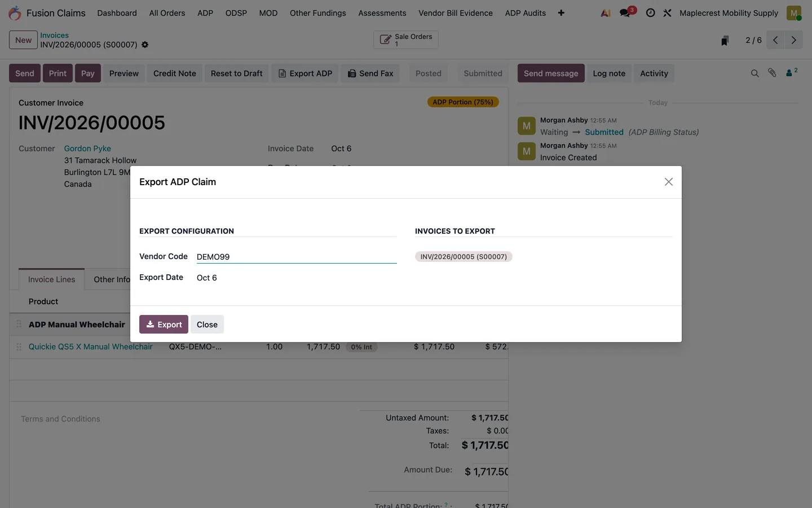Click the Sale Orders smart button
812x508 pixels.
point(406,40)
